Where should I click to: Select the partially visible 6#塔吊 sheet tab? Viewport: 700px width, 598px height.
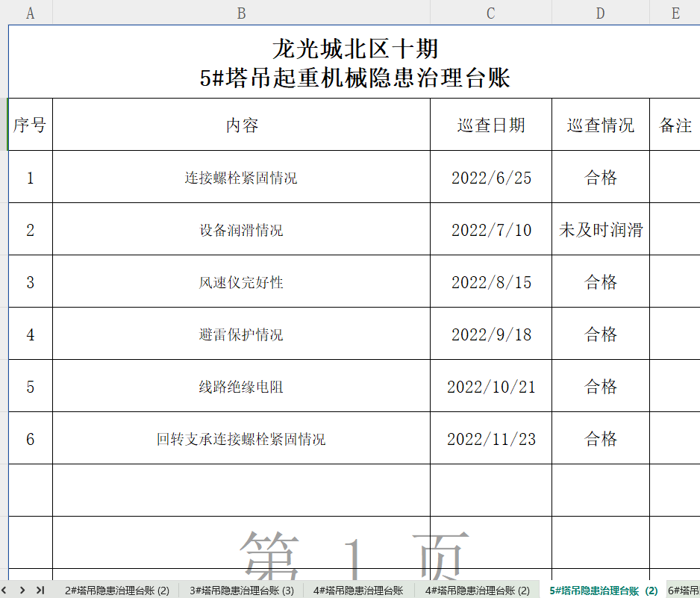[x=683, y=591]
